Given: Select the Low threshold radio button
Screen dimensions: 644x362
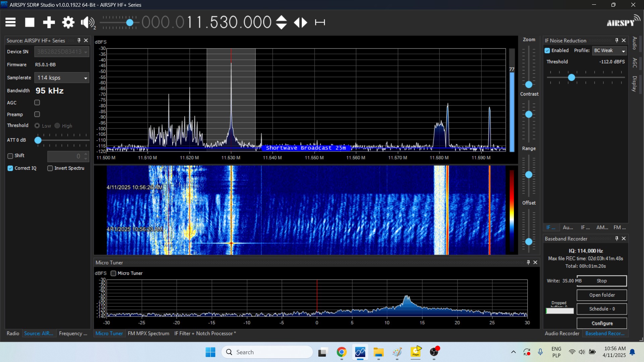Looking at the screenshot, I should (37, 126).
